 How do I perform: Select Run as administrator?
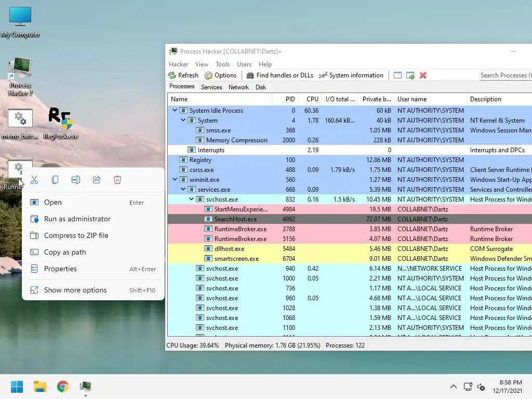click(94, 219)
